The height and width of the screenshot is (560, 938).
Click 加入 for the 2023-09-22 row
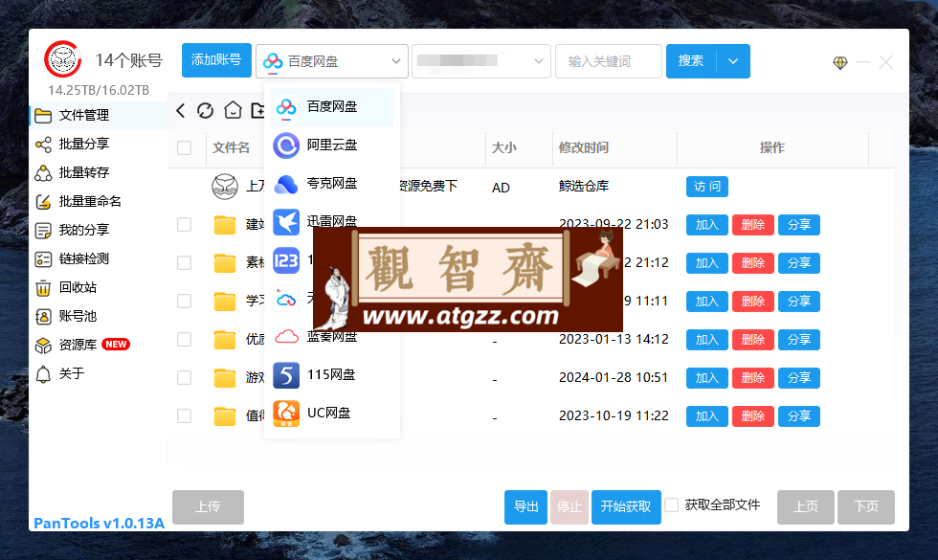707,225
